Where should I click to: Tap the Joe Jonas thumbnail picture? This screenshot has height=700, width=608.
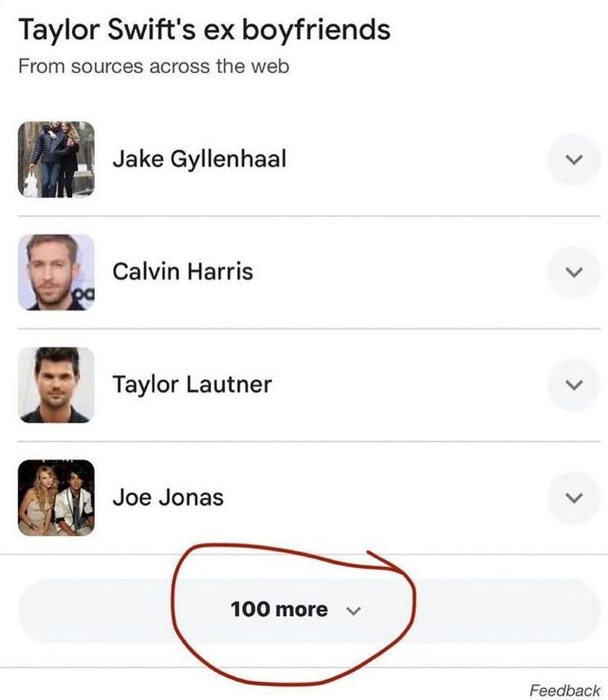pos(56,498)
